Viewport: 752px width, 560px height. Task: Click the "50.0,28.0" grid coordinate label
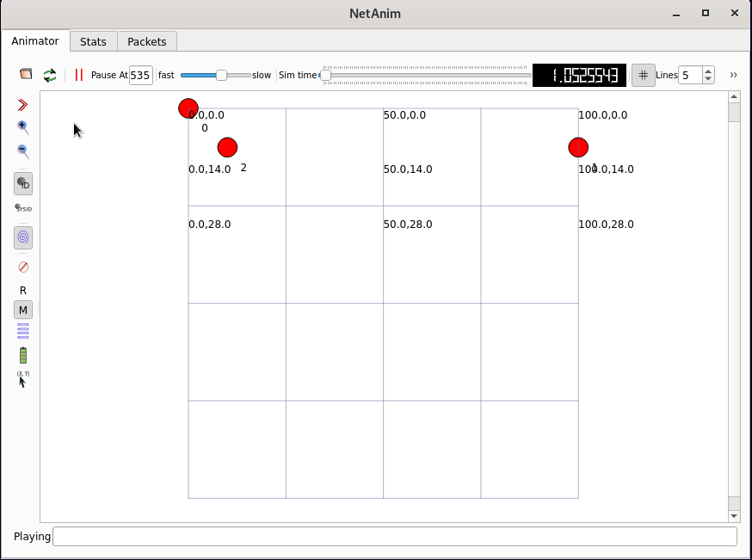(x=408, y=225)
